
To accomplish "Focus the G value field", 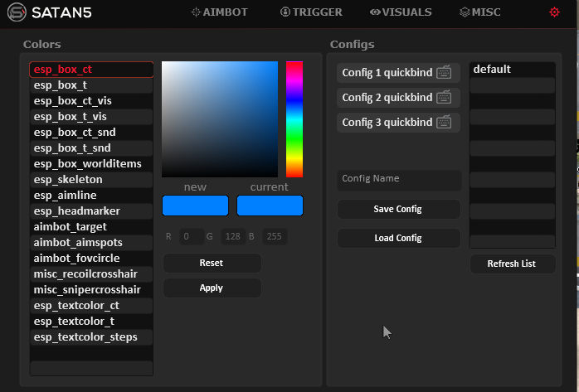I will (233, 236).
